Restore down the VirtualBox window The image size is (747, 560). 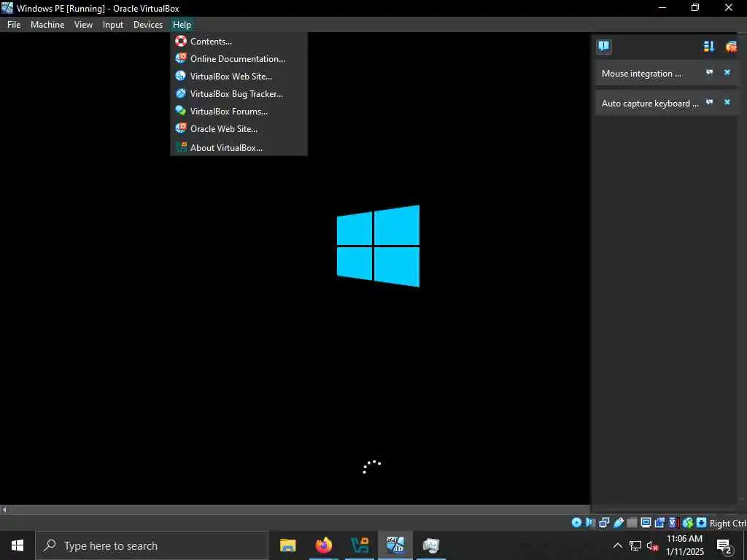click(695, 8)
